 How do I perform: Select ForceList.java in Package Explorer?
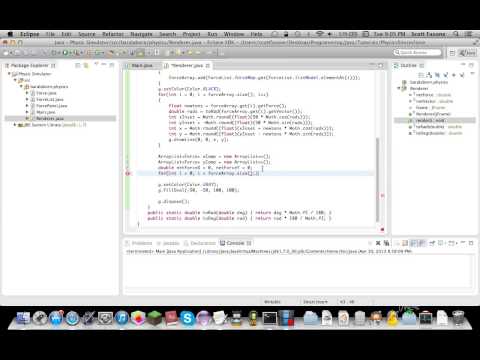(50, 99)
